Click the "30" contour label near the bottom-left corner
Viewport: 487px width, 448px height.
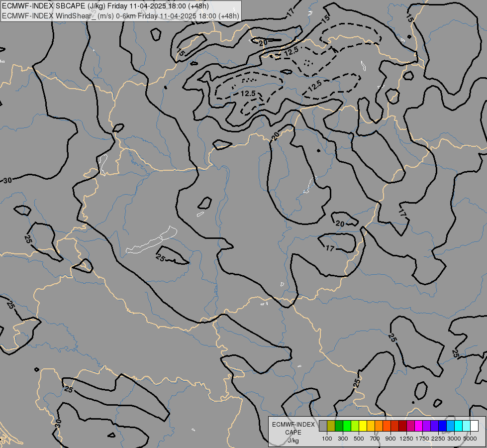tap(58, 424)
